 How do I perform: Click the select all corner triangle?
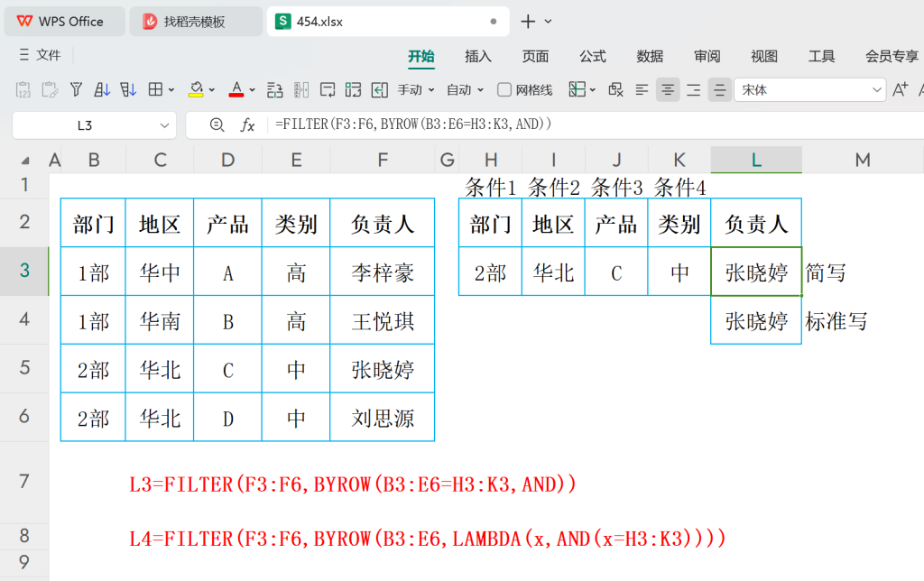pyautogui.click(x=25, y=161)
